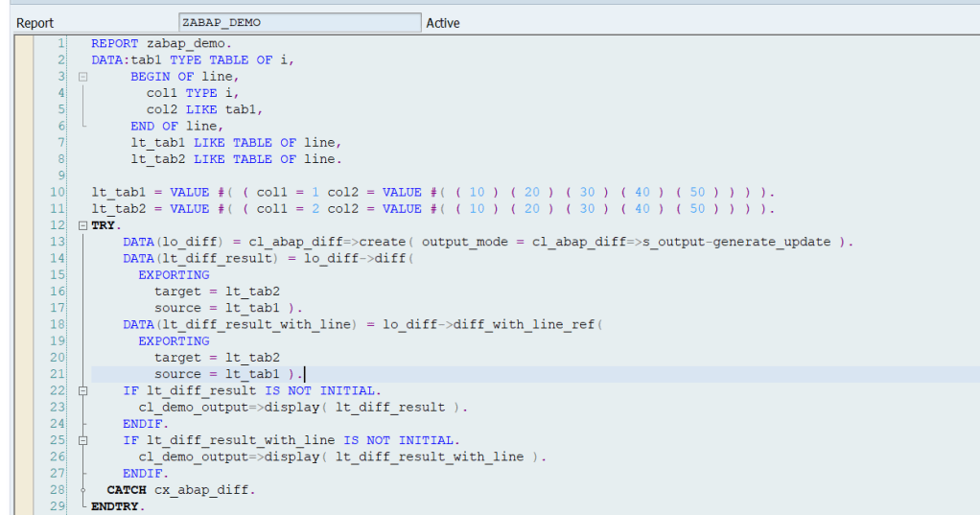Click the lt_tab2 = VALUE assignment line
Image resolution: width=980 pixels, height=515 pixels.
pyautogui.click(x=433, y=209)
